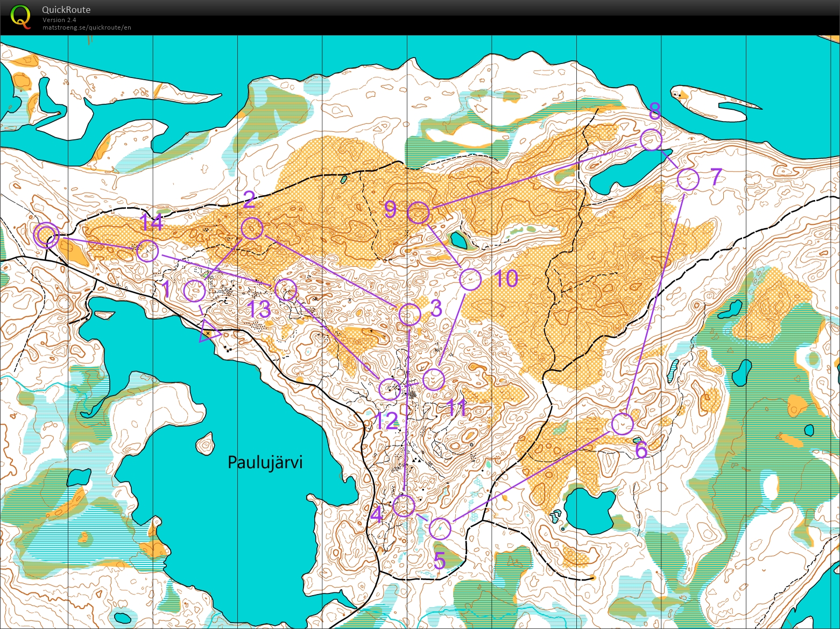Select the control circle for control 1

(195, 291)
